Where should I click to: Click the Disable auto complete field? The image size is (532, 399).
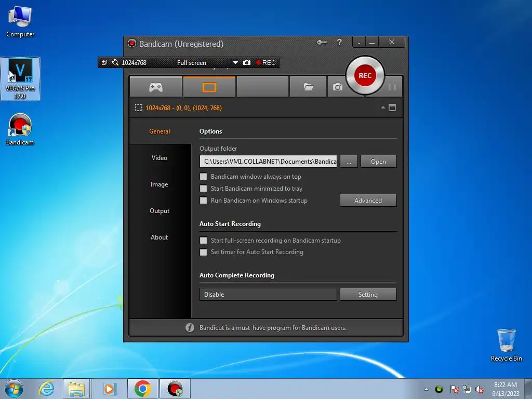(268, 295)
